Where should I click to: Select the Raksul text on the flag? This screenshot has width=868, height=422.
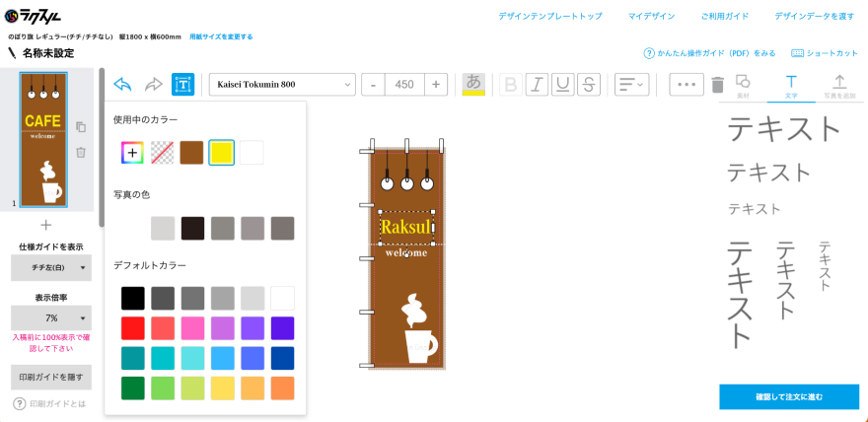[x=405, y=227]
